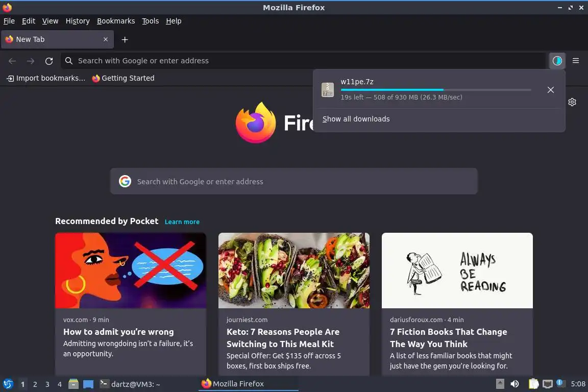Open new tab personalization gear settings
588x392 pixels.
click(572, 102)
